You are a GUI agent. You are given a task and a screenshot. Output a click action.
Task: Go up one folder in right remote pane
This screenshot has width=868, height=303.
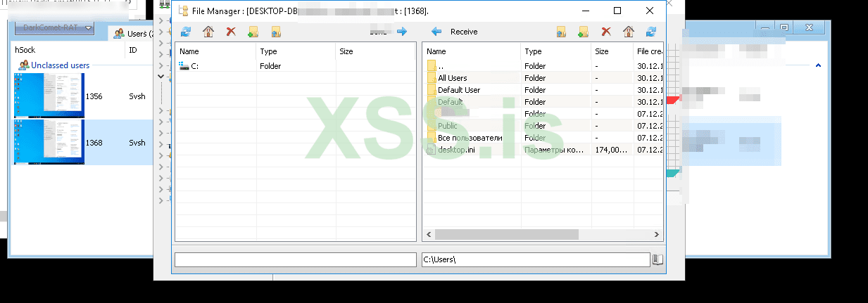(x=560, y=32)
